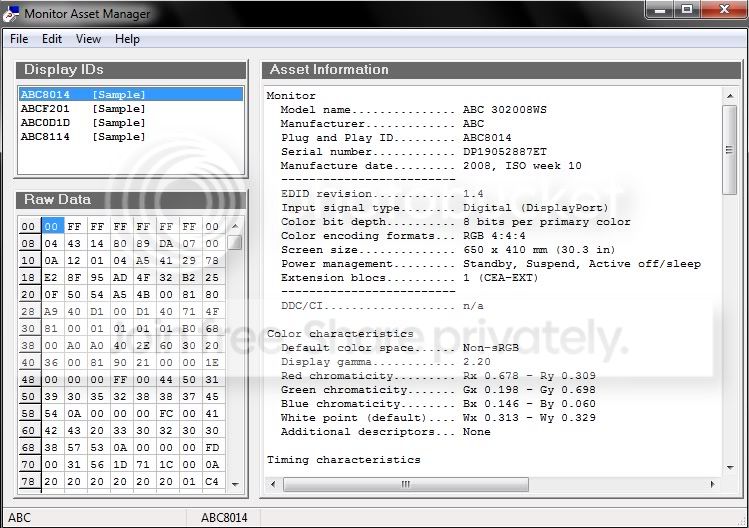The width and height of the screenshot is (749, 528).
Task: Open the View menu
Action: 88,39
